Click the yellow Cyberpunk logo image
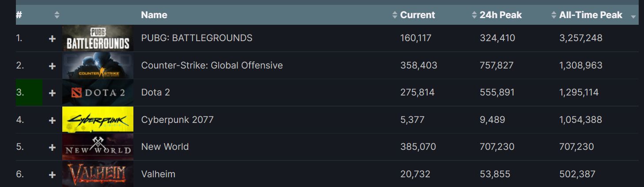 pos(98,119)
